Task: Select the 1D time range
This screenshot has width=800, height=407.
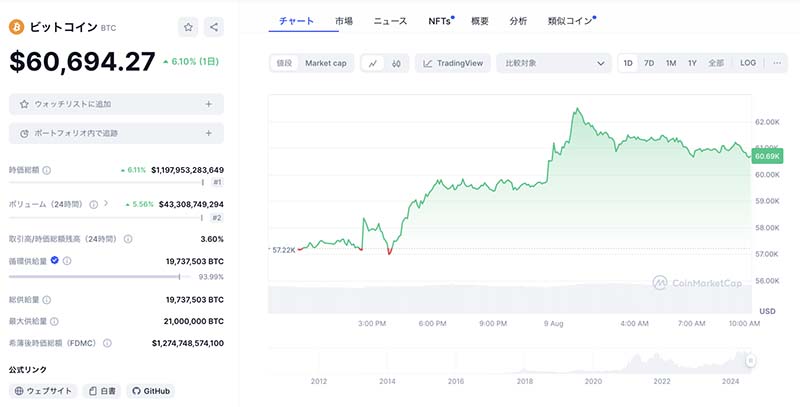Action: coord(628,63)
